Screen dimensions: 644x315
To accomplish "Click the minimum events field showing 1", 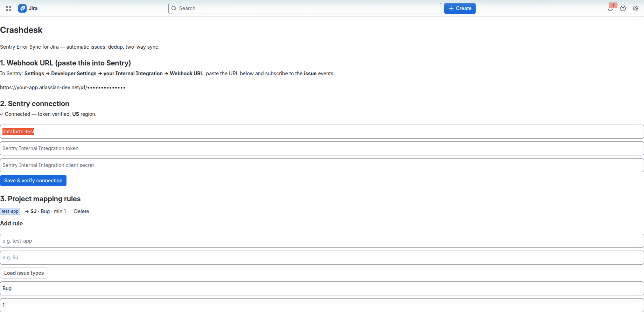I will tap(322, 305).
